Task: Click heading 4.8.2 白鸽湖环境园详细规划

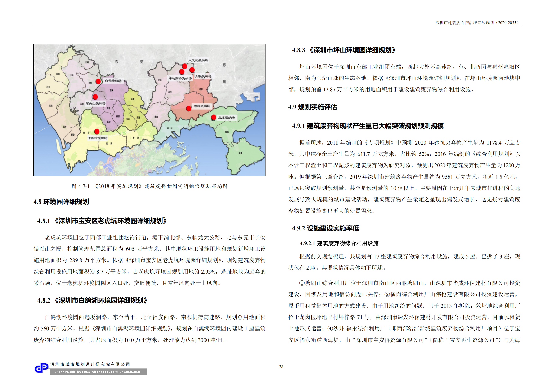Action: tap(92, 300)
